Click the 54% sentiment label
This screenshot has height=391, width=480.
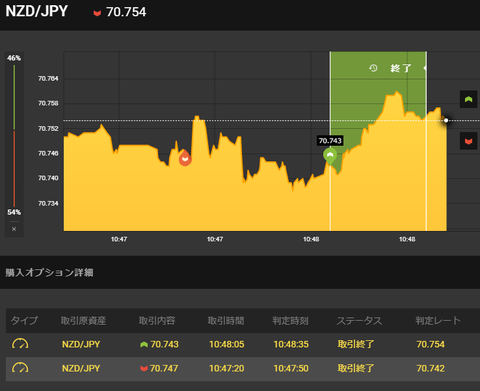(x=14, y=212)
